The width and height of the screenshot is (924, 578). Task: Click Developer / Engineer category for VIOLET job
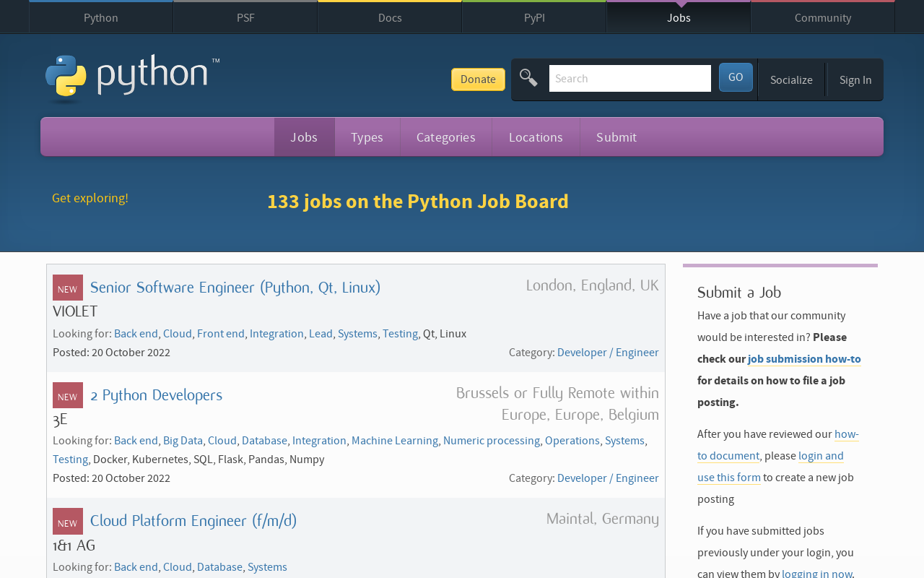tap(608, 353)
